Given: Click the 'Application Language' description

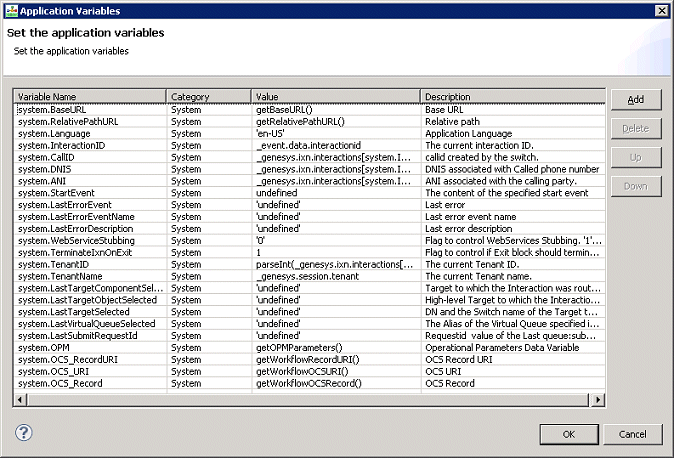Looking at the screenshot, I should click(x=469, y=134).
